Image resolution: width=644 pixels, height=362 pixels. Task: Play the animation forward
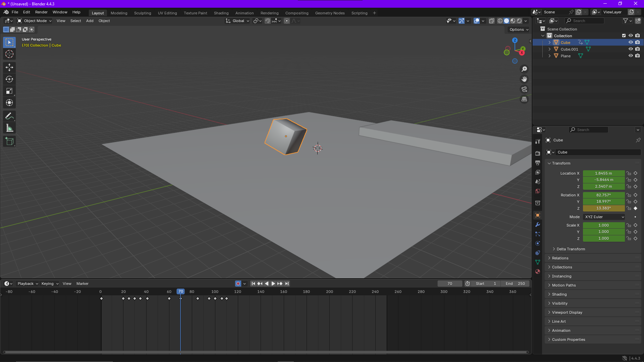point(273,284)
